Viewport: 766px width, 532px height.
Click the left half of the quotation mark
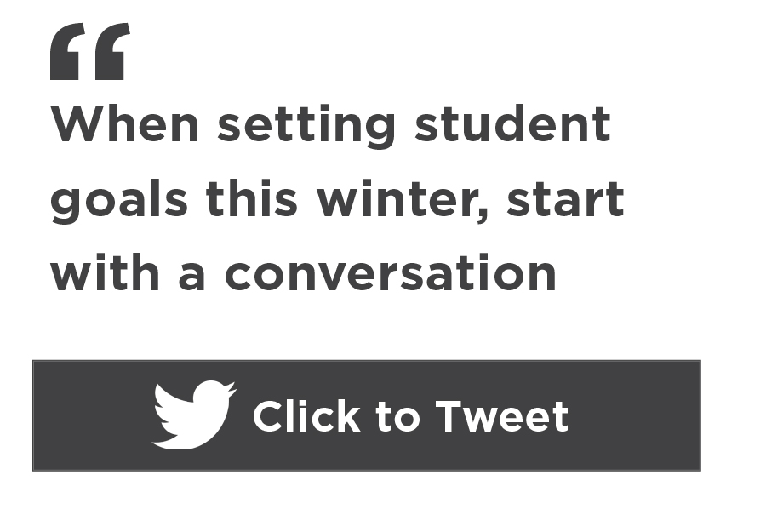coord(67,51)
